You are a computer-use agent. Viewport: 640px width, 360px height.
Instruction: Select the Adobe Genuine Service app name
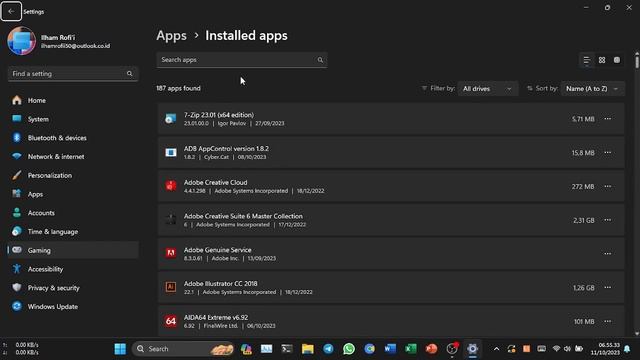(x=218, y=250)
